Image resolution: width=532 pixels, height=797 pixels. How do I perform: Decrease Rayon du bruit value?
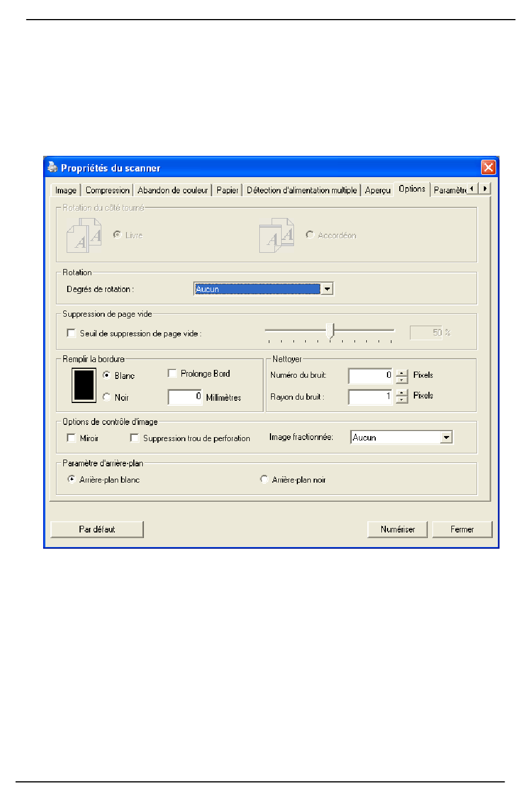(402, 400)
